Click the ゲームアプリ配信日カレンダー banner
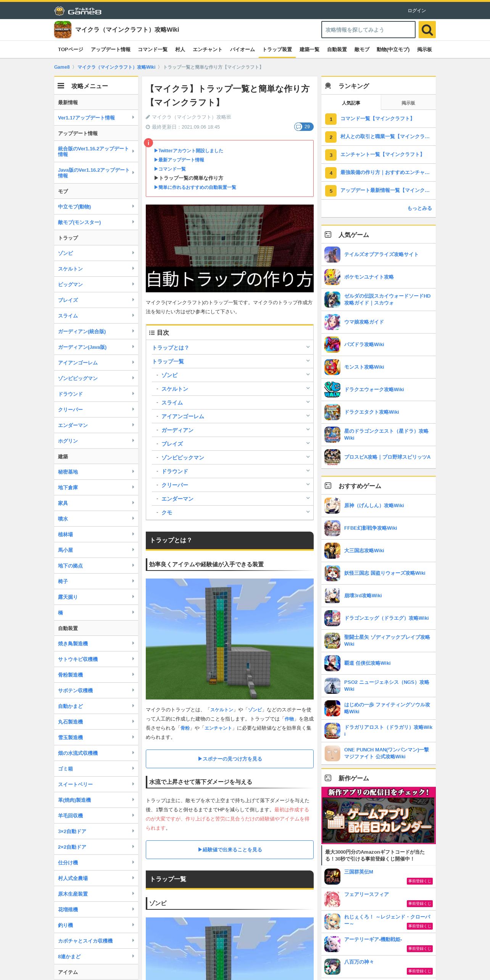This screenshot has height=980, width=490. [378, 815]
